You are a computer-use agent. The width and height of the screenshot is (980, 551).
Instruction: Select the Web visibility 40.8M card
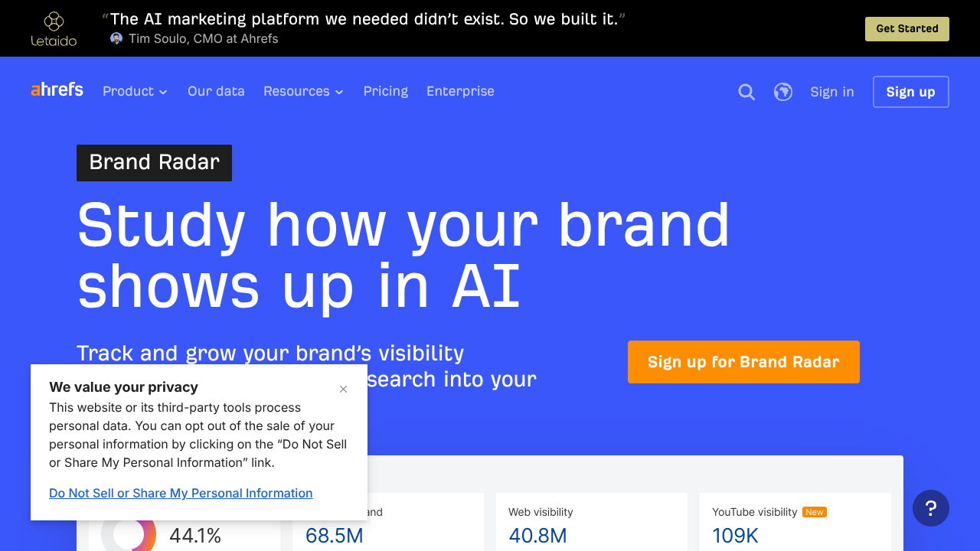(592, 522)
